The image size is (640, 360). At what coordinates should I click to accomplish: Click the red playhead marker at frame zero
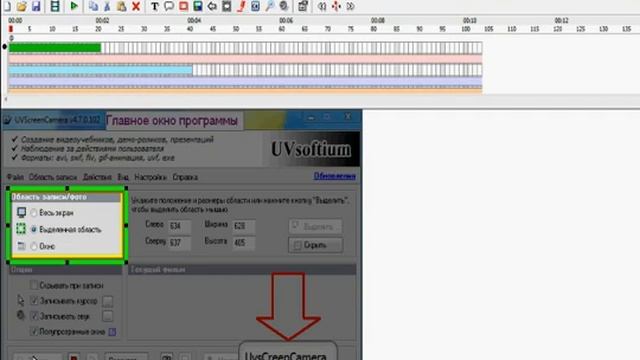11,29
